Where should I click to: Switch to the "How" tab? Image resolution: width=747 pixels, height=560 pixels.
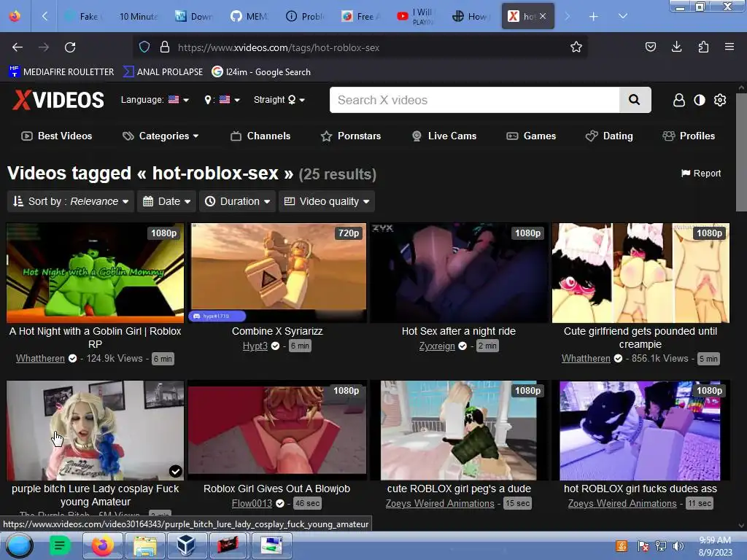click(x=471, y=17)
